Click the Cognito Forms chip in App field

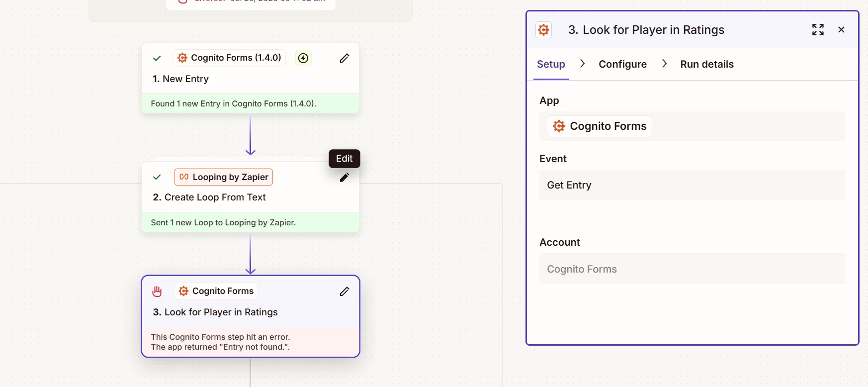point(600,126)
